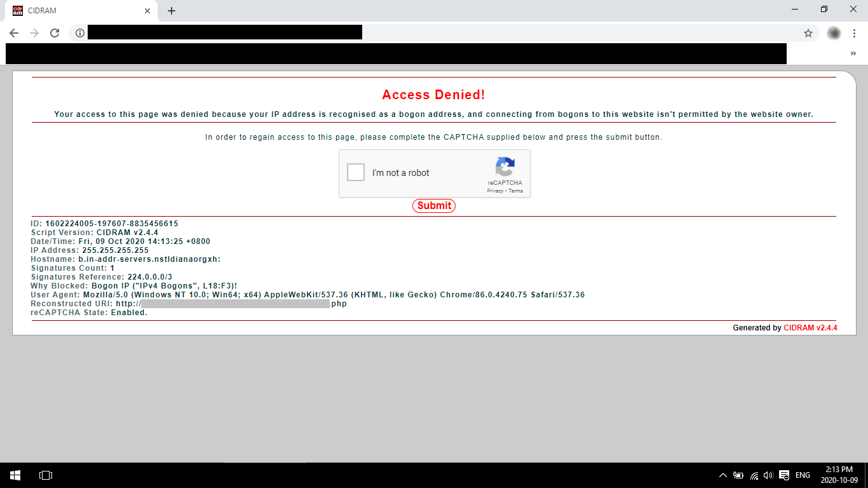Click the "Why Blocked: Bogon IP" line
The image size is (868, 488).
134,286
